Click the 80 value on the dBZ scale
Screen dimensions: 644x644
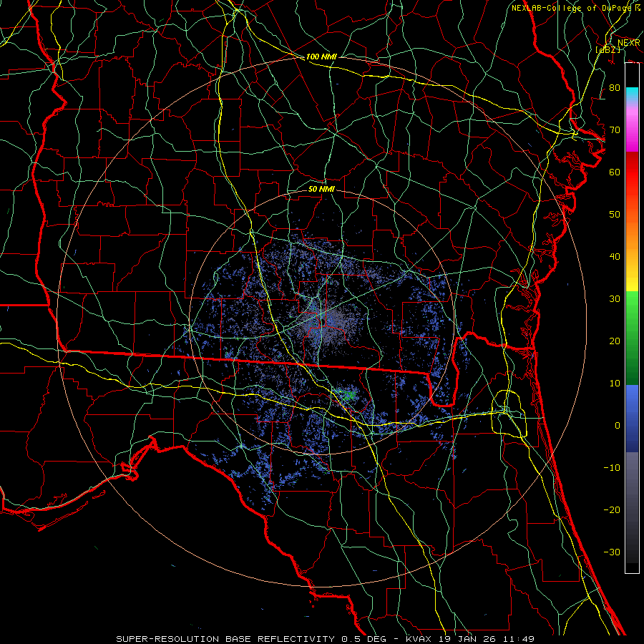(x=615, y=88)
